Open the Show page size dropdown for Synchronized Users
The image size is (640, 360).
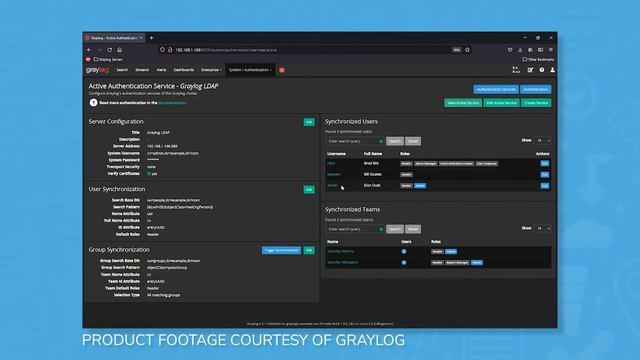tap(543, 140)
